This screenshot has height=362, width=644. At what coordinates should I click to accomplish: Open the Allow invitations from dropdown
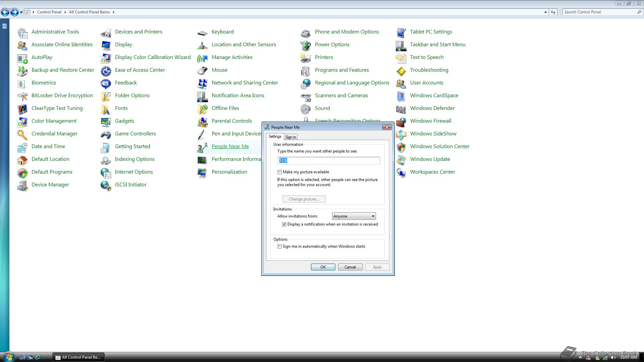click(x=354, y=216)
